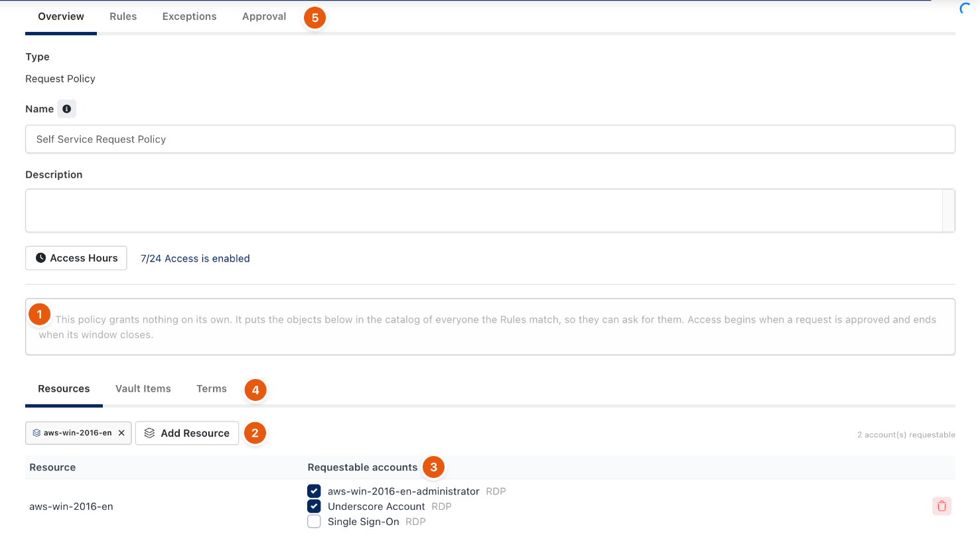Screen dimensions: 980x539
Task: Click the Access Hours button
Action: tap(76, 258)
